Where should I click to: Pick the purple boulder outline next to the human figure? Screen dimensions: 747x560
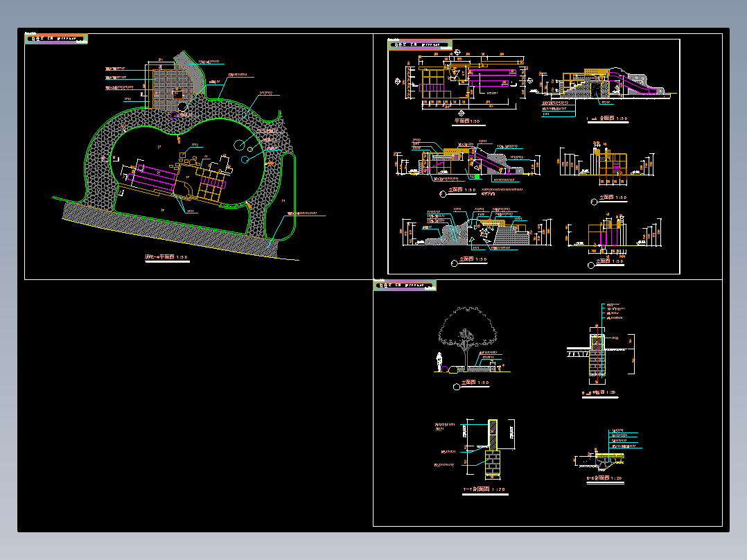click(x=445, y=369)
